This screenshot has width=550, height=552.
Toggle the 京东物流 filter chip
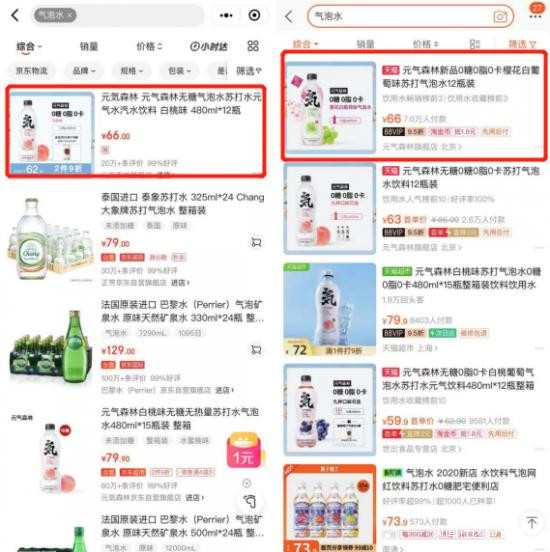(x=32, y=71)
